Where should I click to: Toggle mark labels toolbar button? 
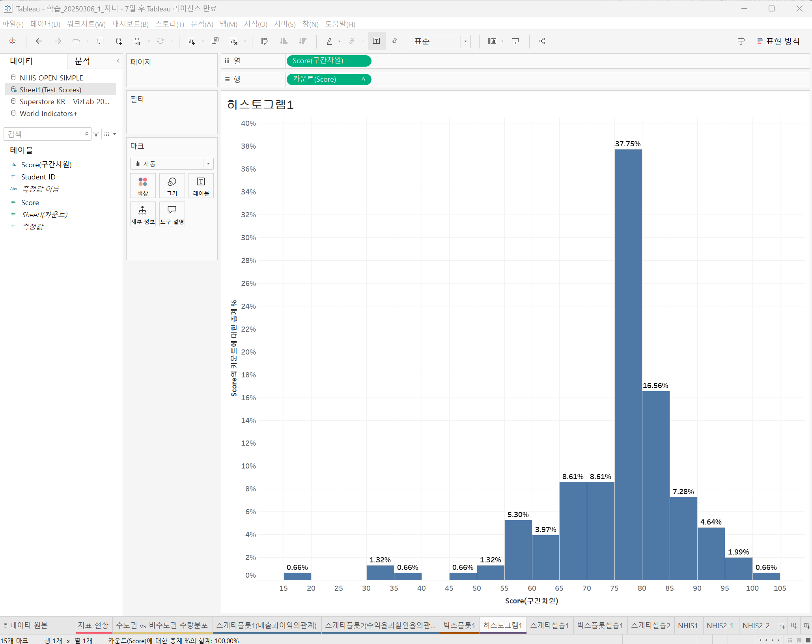click(377, 41)
